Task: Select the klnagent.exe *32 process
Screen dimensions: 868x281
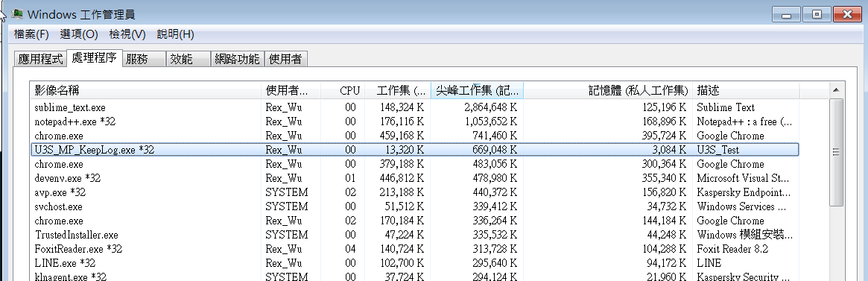Action: [x=414, y=276]
